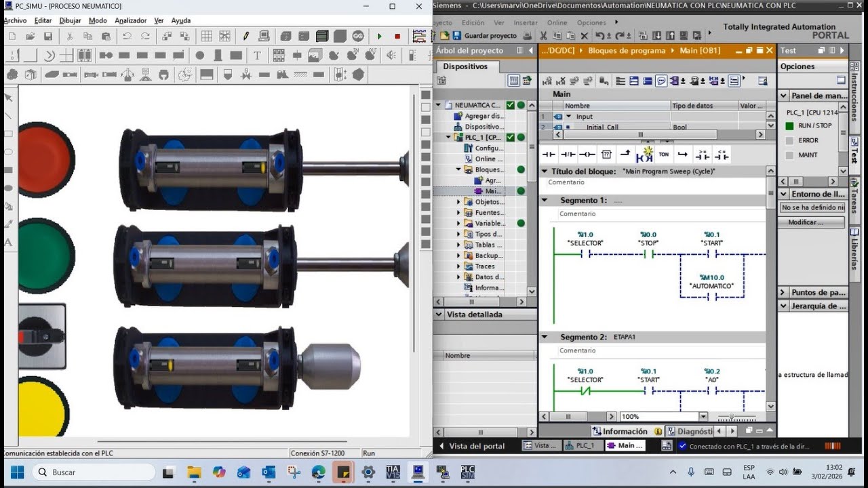The image size is (868, 488).
Task: Collapse the Título del bloque section
Action: [x=545, y=171]
